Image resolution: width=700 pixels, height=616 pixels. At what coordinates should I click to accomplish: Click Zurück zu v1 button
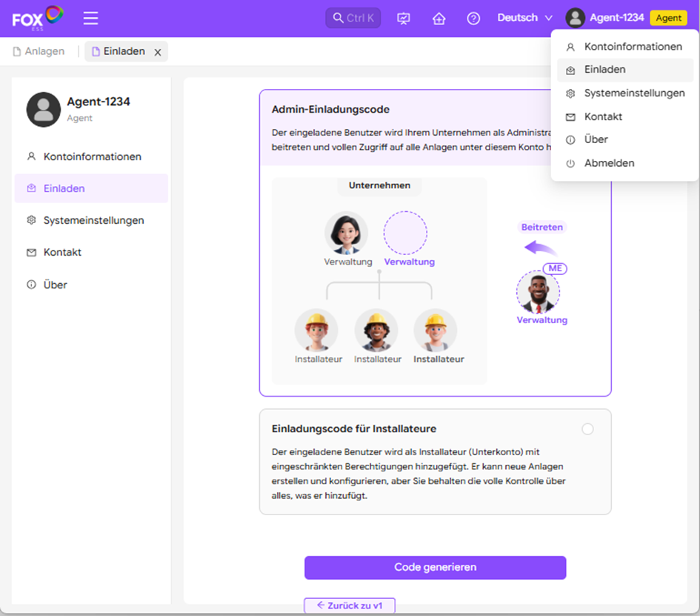point(350,606)
